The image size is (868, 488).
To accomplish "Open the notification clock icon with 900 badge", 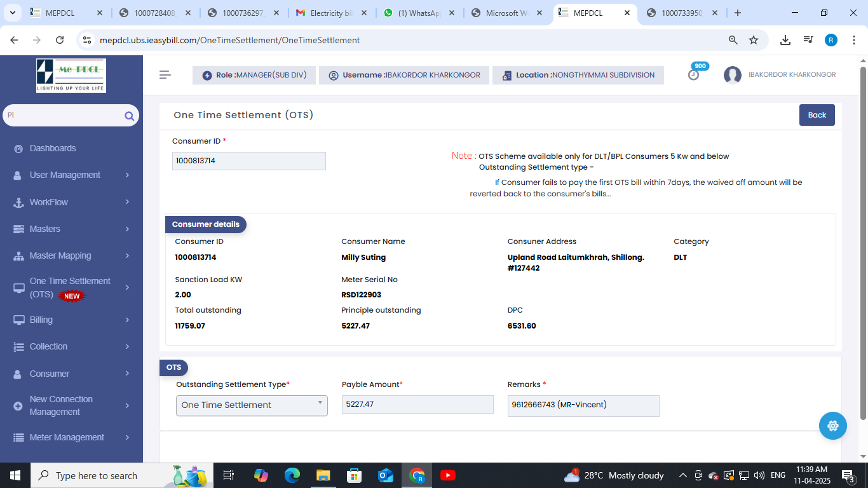I will pyautogui.click(x=694, y=74).
